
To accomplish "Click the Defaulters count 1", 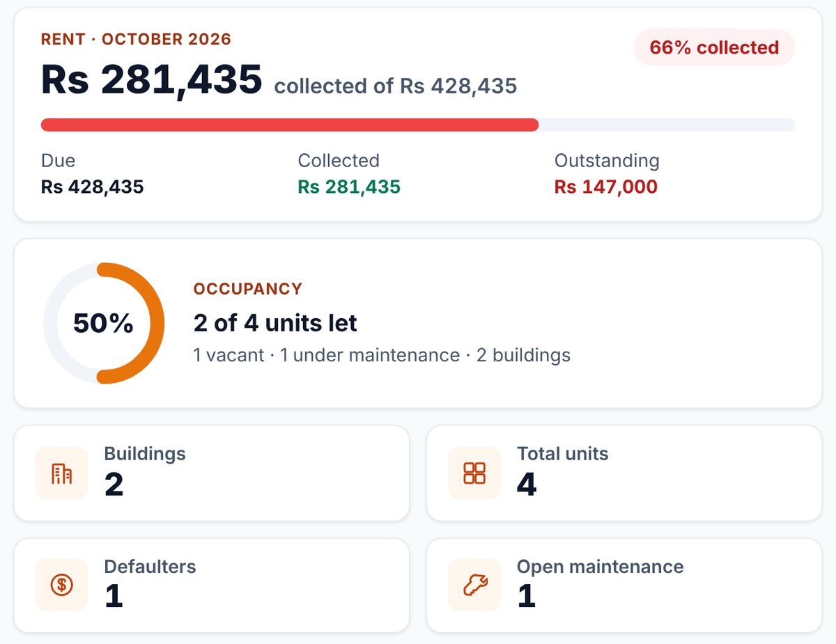I will pos(114,597).
